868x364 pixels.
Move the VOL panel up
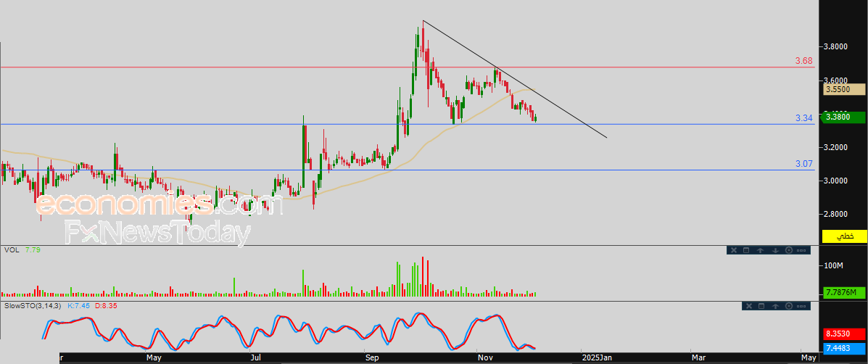(x=761, y=251)
